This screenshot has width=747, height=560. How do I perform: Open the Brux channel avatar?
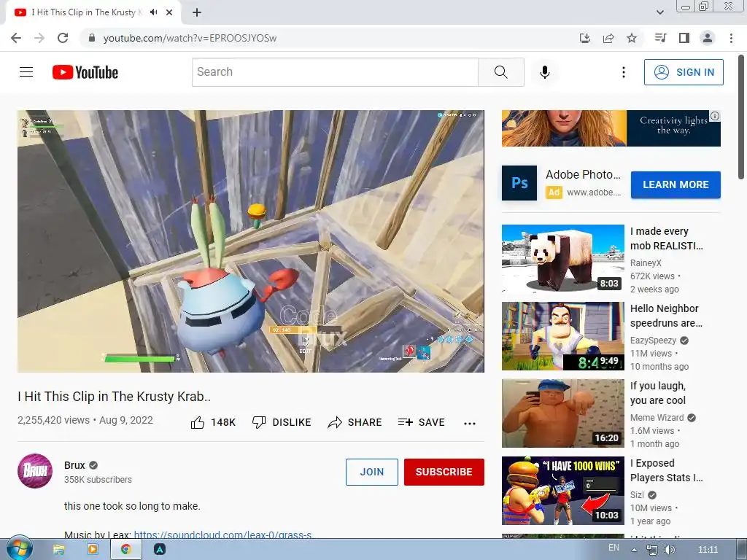pos(35,471)
